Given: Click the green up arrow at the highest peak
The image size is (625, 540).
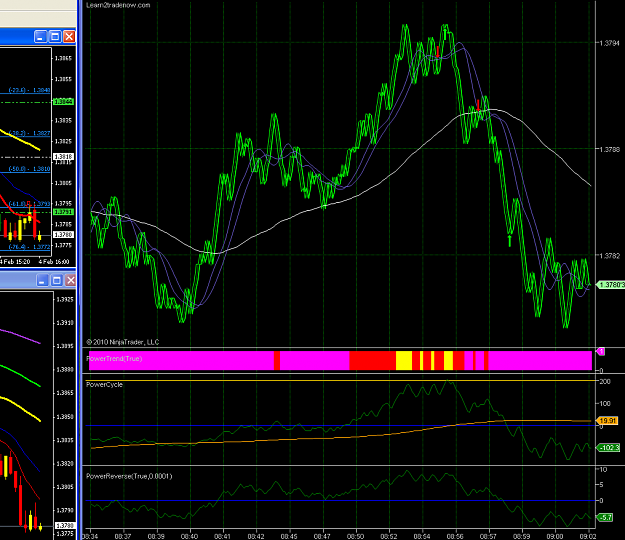Looking at the screenshot, I should [x=445, y=34].
